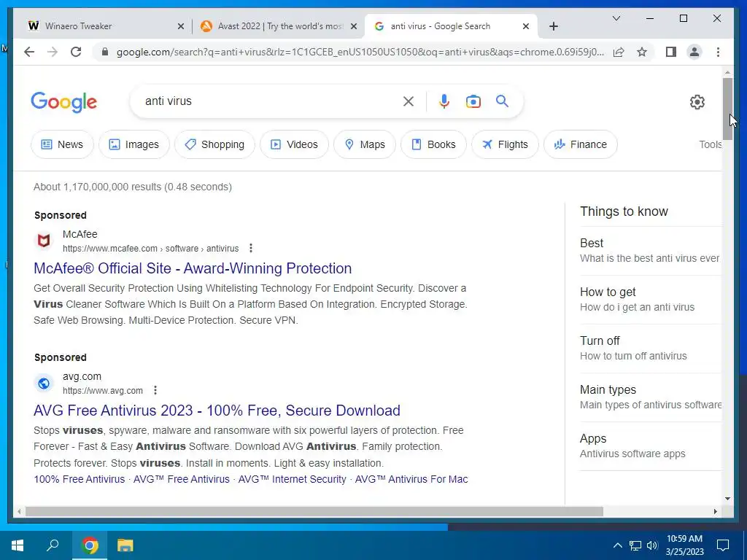Open avg.com ad options three dots
This screenshot has width=747, height=560.
[x=155, y=391]
